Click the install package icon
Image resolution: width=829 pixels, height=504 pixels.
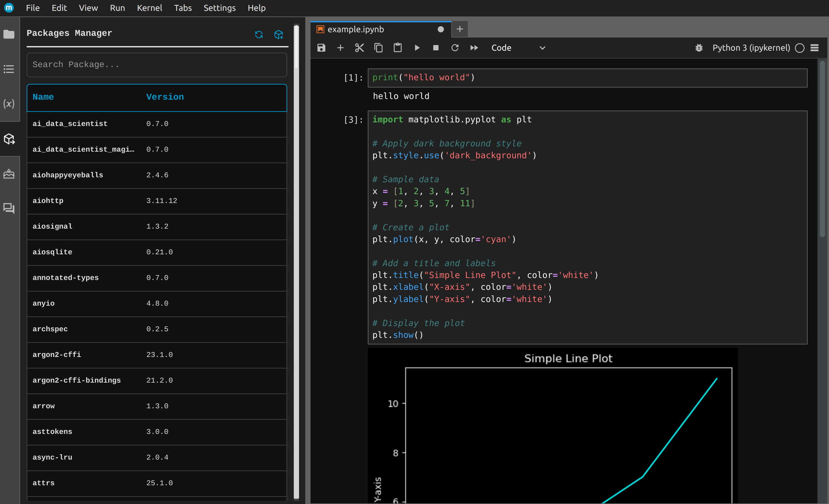(279, 34)
